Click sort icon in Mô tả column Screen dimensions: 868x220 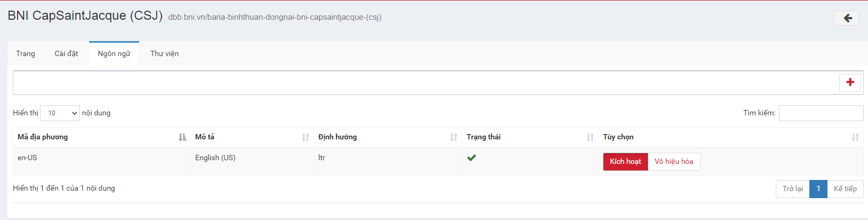(x=306, y=137)
